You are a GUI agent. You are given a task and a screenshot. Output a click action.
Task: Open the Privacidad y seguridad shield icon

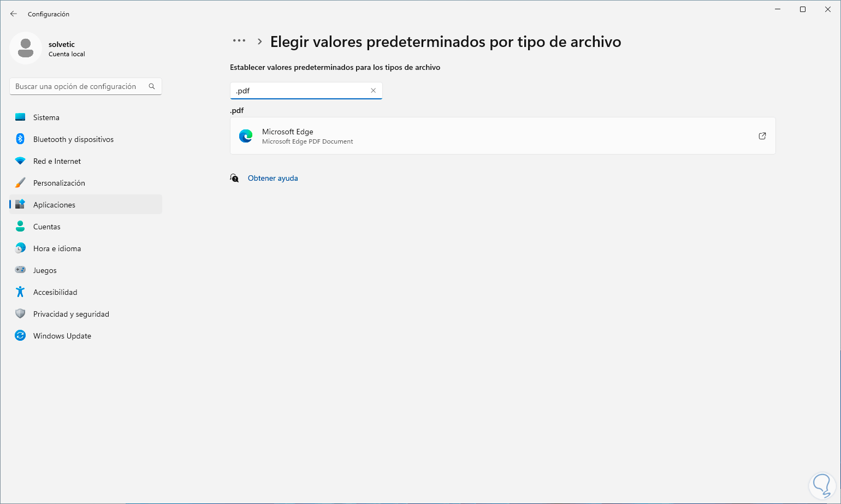(x=20, y=314)
